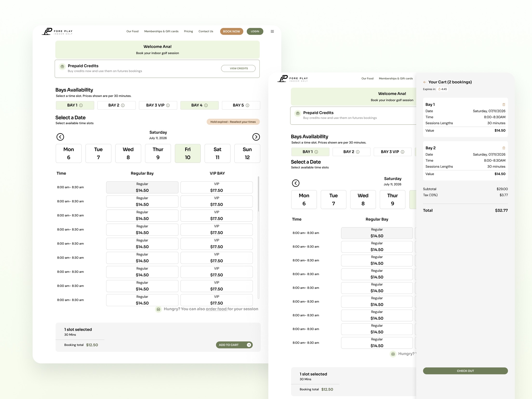Go to next week in left window
Viewport: 532px width, 399px height.
coord(256,137)
